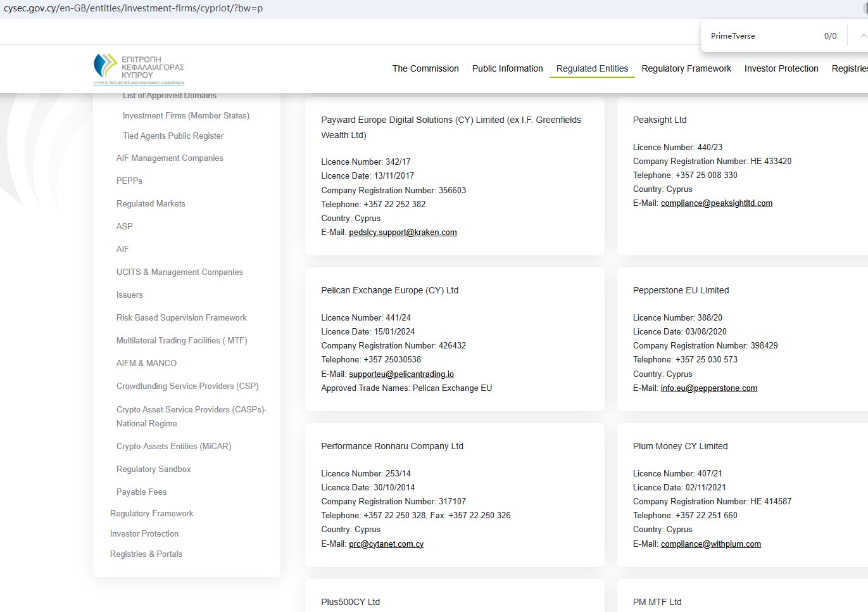Click the CySEC logo in the header
Viewport: 868px width, 612px height.
click(x=139, y=69)
